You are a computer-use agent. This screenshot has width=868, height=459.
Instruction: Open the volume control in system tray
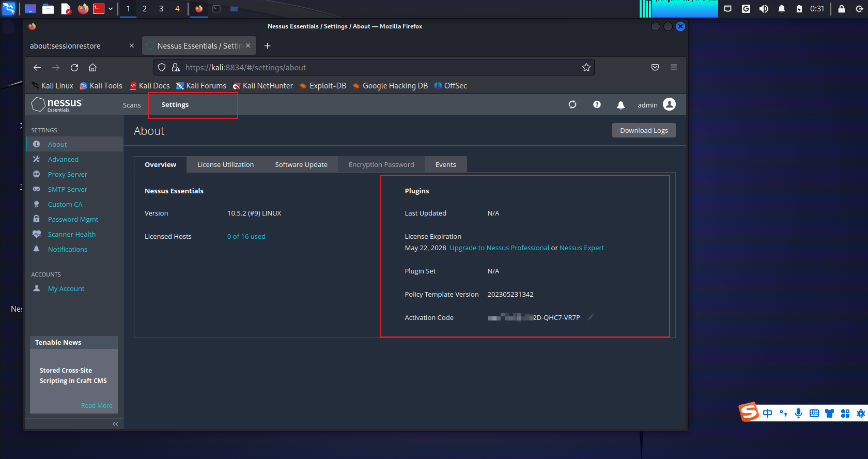(x=764, y=9)
